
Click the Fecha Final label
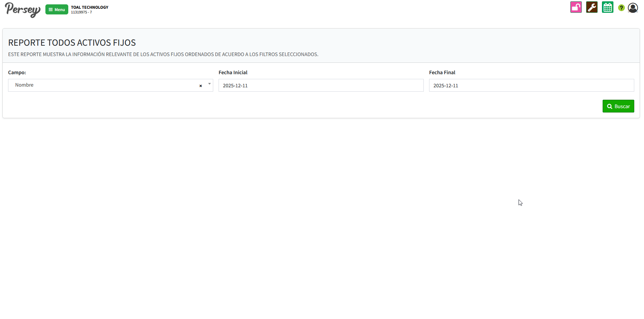(442, 73)
